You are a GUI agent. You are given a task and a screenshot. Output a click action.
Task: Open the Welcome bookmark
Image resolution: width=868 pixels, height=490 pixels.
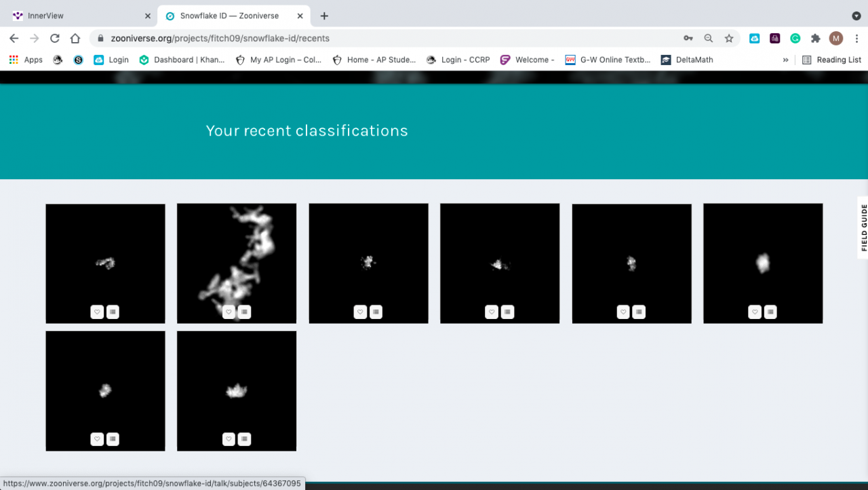(x=527, y=60)
